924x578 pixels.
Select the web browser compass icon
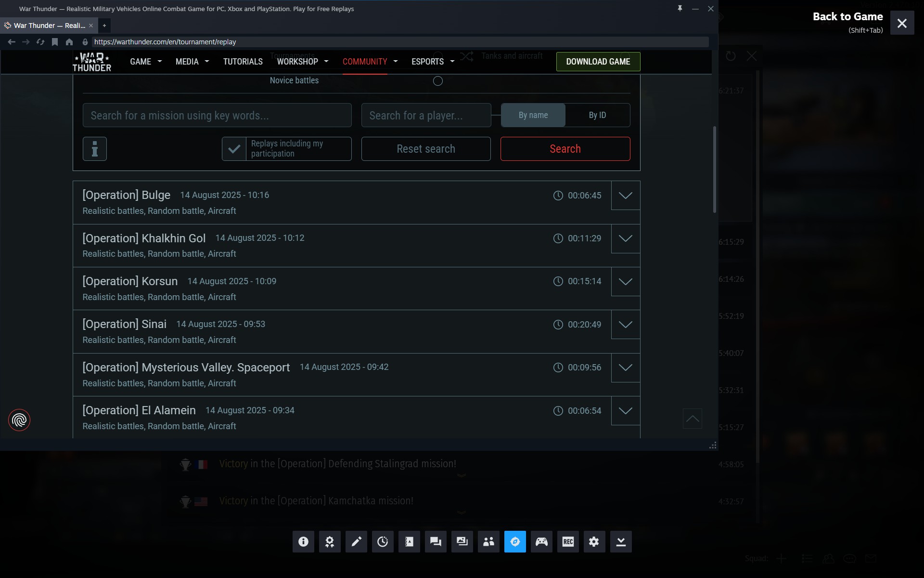[x=515, y=542]
